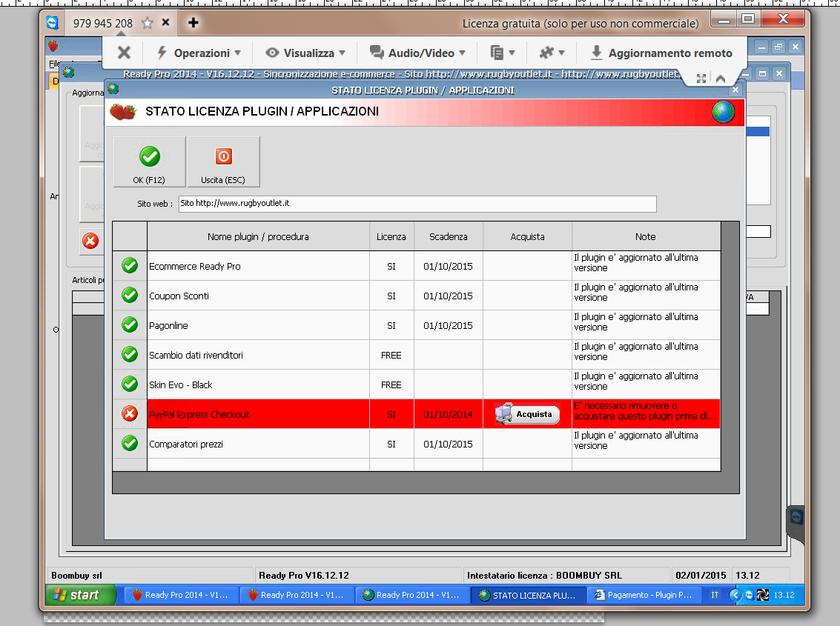Image resolution: width=840 pixels, height=626 pixels.
Task: Add a new connection tab with plus
Action: click(x=194, y=22)
